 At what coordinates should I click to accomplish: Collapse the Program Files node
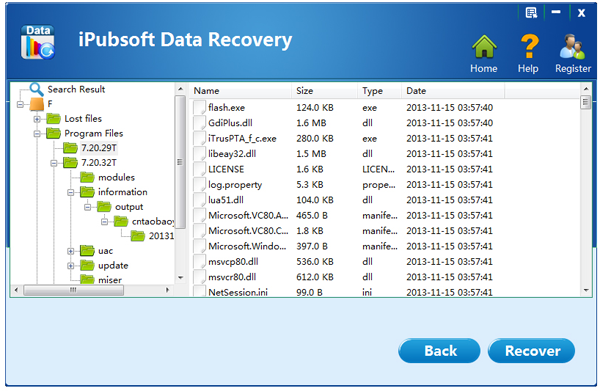37,134
